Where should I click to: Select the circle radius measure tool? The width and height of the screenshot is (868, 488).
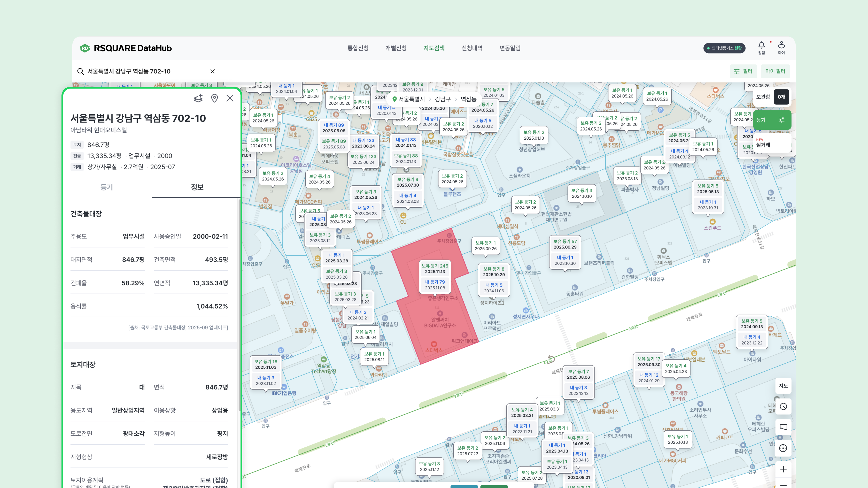click(x=783, y=406)
